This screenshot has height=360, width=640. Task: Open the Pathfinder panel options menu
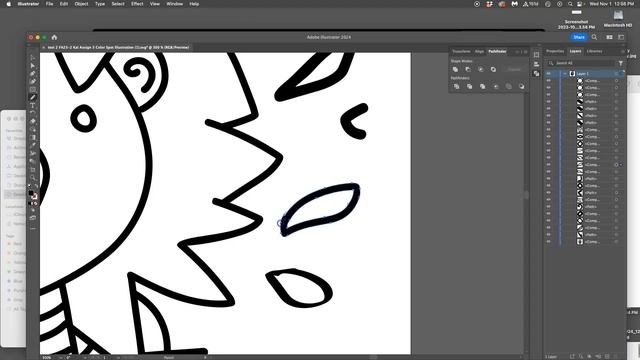[x=526, y=51]
